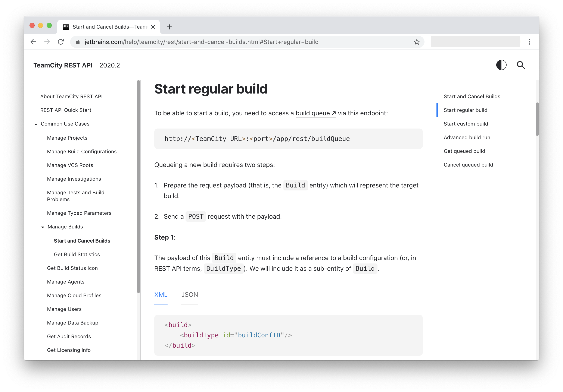
Task: Open Manage VCS Roots in the sidebar
Action: coord(70,165)
